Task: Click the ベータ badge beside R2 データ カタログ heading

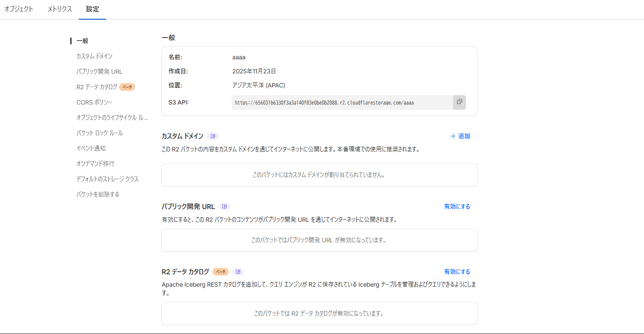Action: 220,271
